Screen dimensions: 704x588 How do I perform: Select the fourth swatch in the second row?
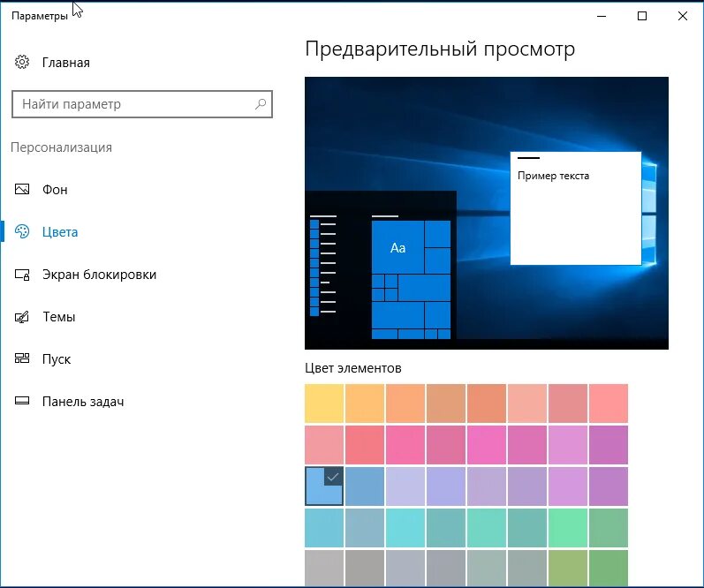click(x=446, y=445)
